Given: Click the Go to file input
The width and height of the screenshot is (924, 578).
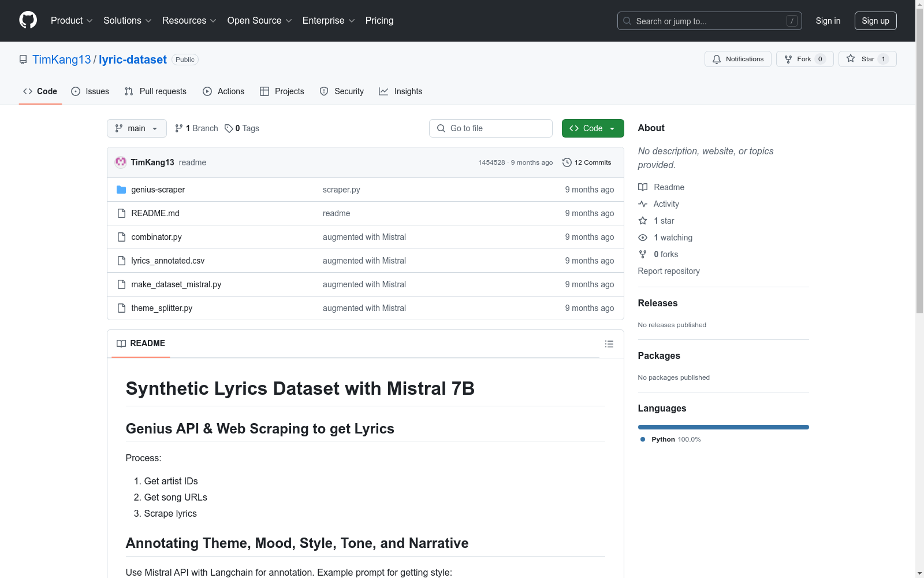Looking at the screenshot, I should (x=491, y=128).
